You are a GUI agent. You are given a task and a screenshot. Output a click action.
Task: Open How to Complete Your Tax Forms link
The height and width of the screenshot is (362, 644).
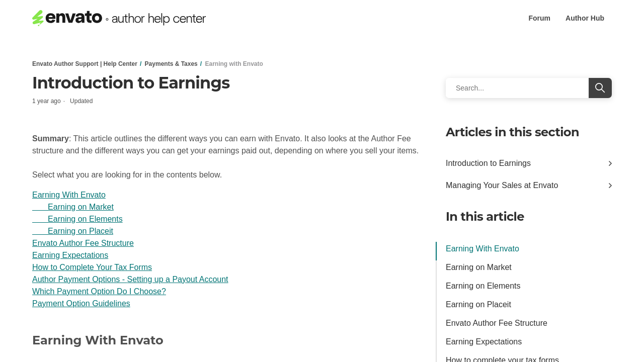tap(92, 267)
